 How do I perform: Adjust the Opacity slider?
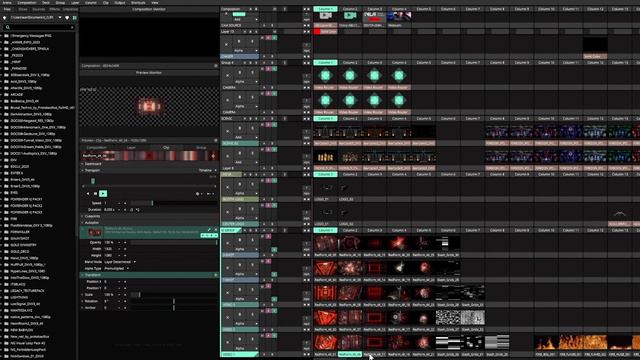(173, 242)
